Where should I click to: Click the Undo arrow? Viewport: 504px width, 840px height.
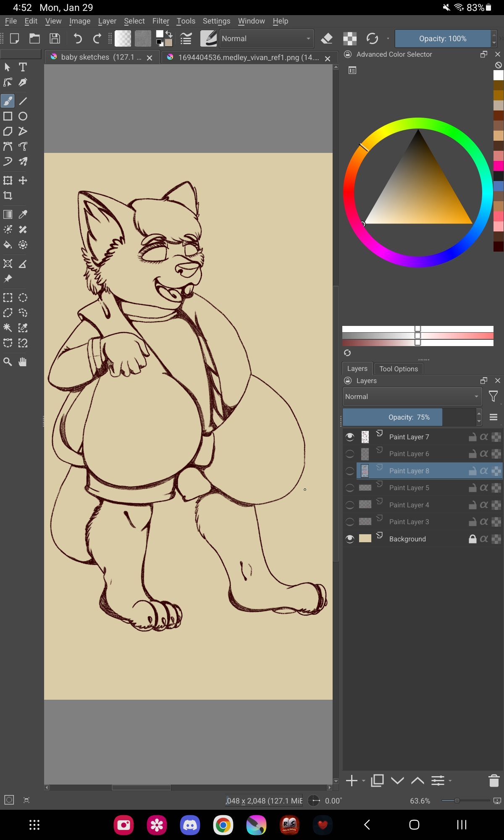pyautogui.click(x=78, y=39)
